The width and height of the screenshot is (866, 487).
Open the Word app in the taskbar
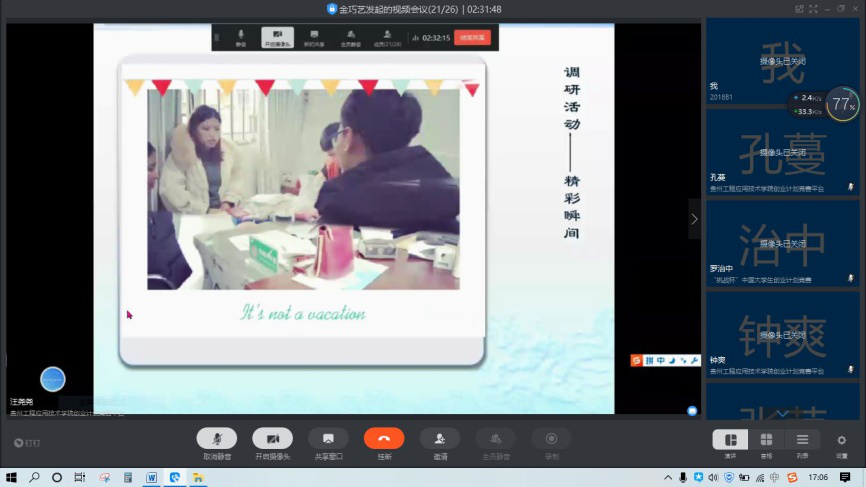[x=152, y=478]
